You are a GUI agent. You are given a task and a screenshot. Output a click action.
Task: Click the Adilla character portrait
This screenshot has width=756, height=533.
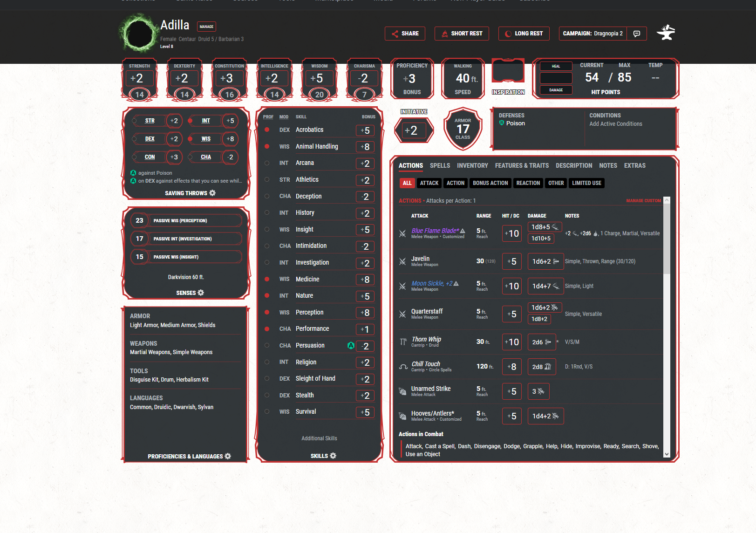pyautogui.click(x=138, y=34)
